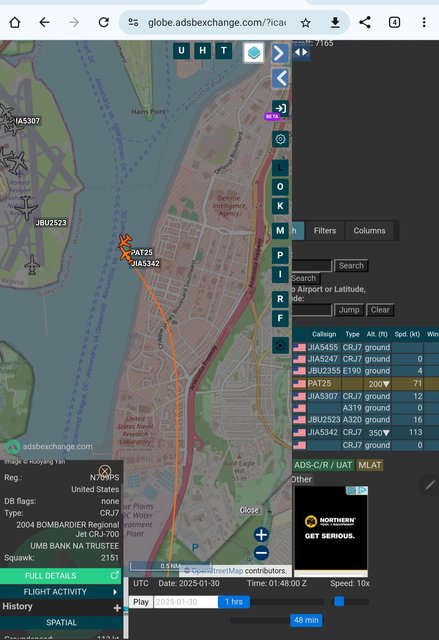
Task: Click the Northern Tool advertisement
Action: click(x=331, y=531)
